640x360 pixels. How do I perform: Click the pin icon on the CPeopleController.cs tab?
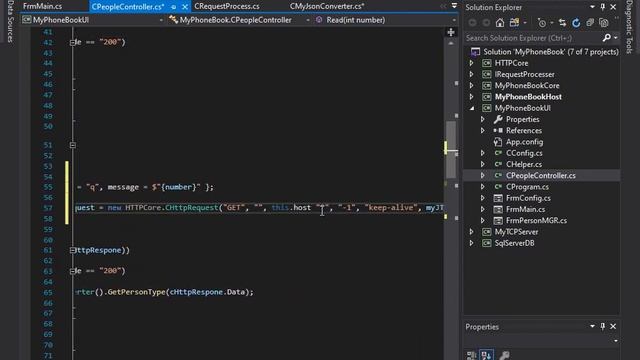(174, 7)
